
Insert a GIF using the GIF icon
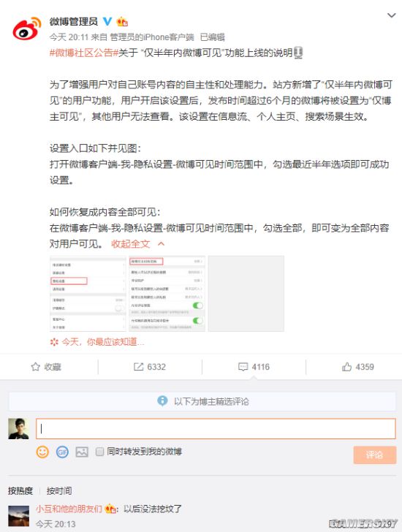(62, 452)
